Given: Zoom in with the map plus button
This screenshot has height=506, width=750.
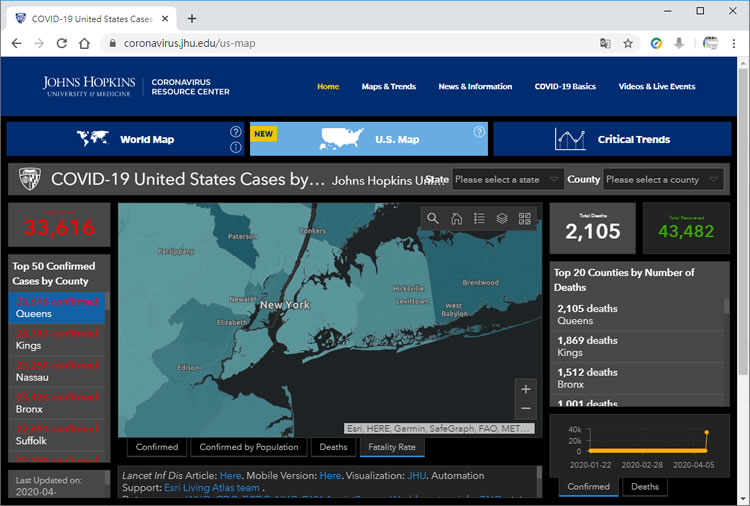Looking at the screenshot, I should click(526, 389).
